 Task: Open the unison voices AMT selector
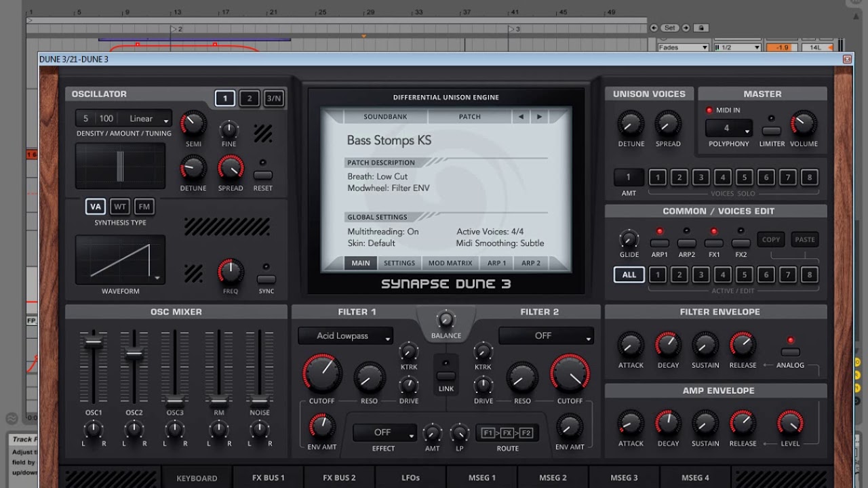[x=629, y=178]
